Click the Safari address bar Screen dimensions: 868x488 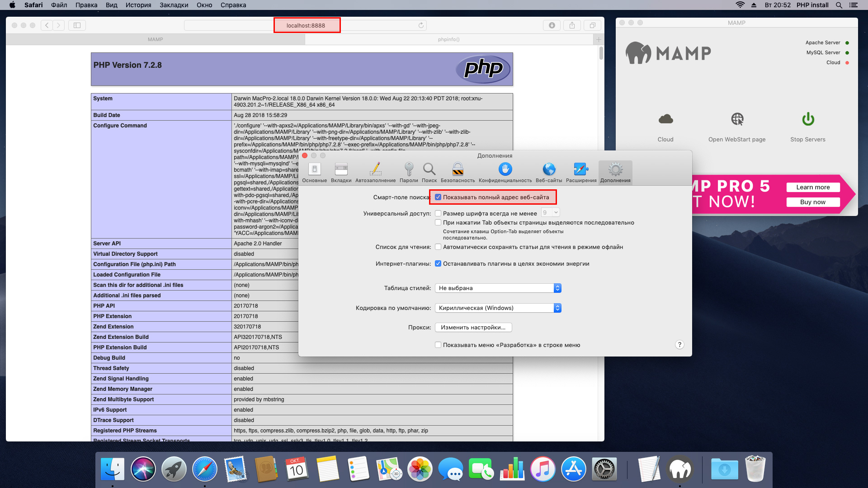point(306,25)
